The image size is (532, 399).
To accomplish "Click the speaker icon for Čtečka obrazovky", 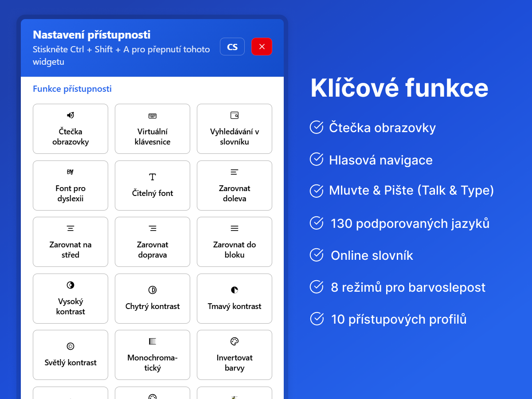I will pos(70,115).
